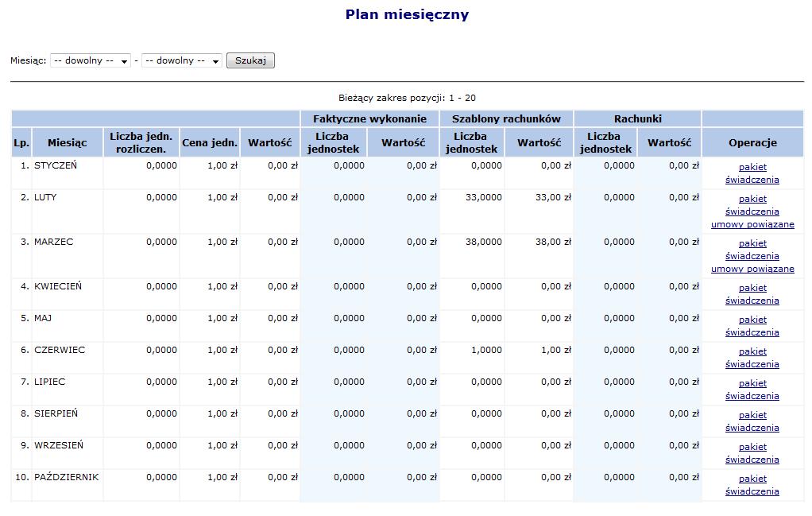The width and height of the screenshot is (812, 516).
Task: Open pakiet link for MARZEC
Action: pyautogui.click(x=752, y=243)
